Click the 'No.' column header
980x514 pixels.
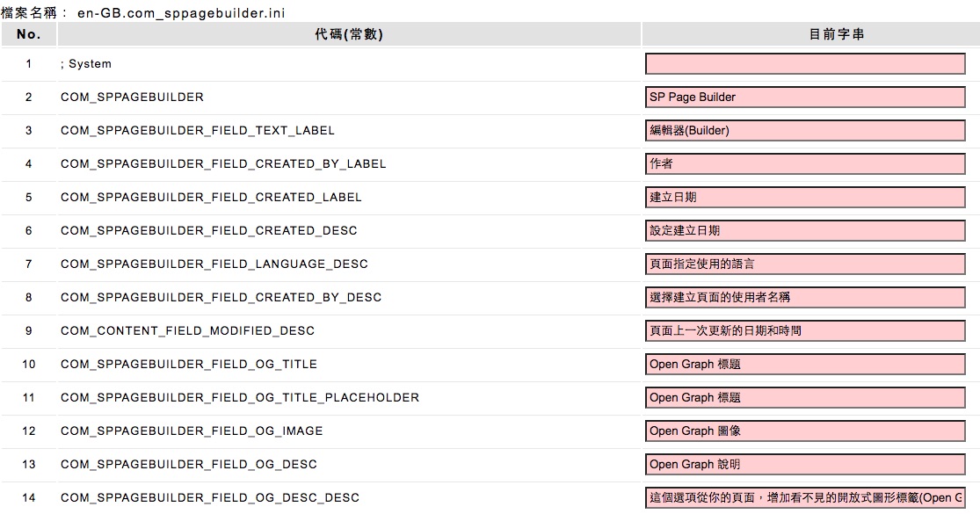[x=29, y=34]
